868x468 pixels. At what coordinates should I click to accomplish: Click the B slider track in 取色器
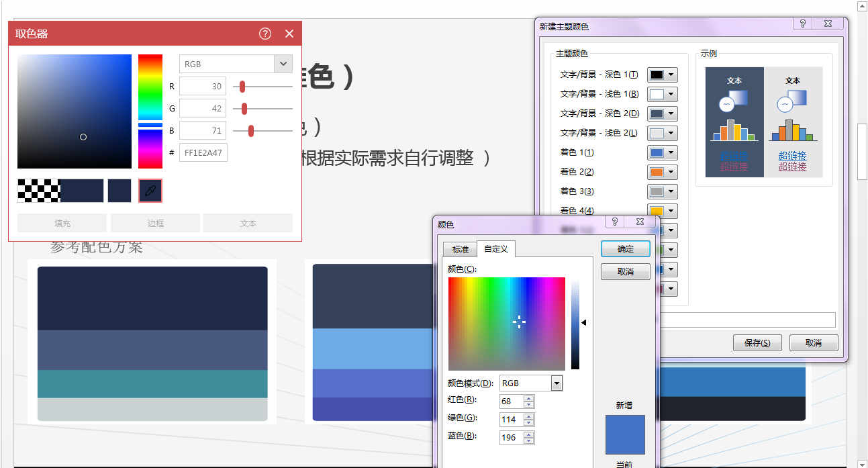262,131
